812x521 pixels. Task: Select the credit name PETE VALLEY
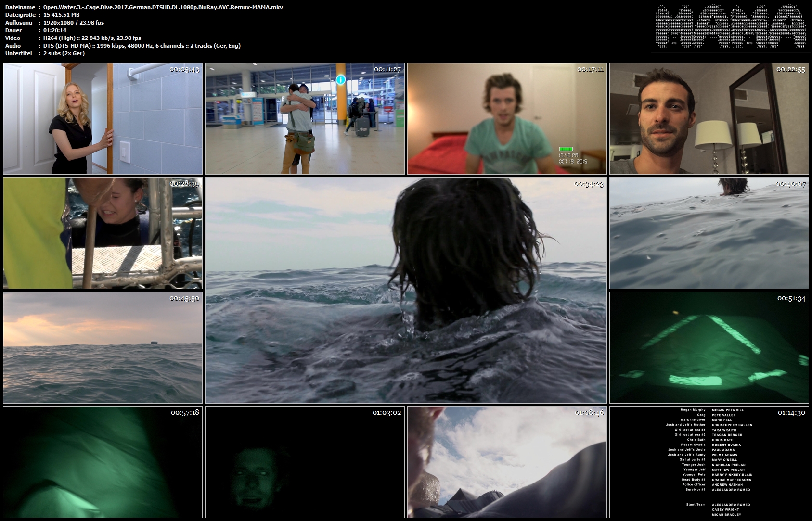(x=724, y=415)
